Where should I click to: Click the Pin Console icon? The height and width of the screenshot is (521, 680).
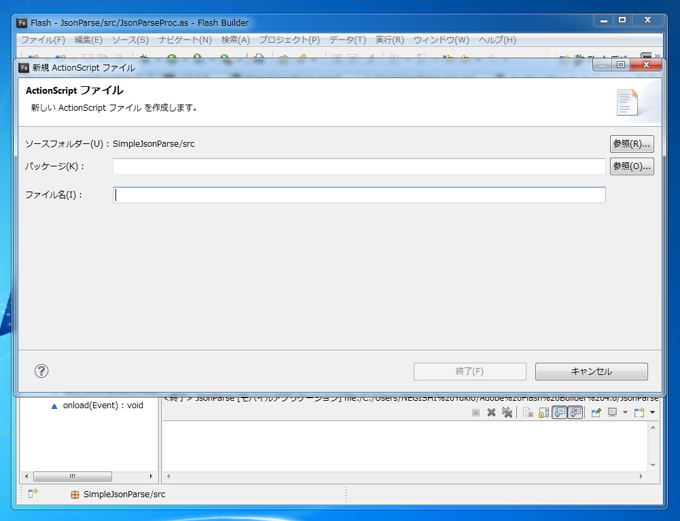[596, 413]
